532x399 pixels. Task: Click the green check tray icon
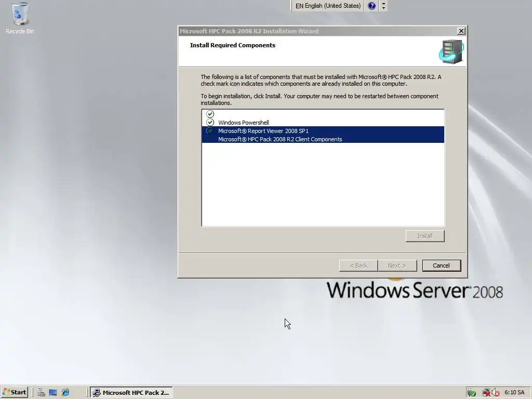[x=472, y=393]
